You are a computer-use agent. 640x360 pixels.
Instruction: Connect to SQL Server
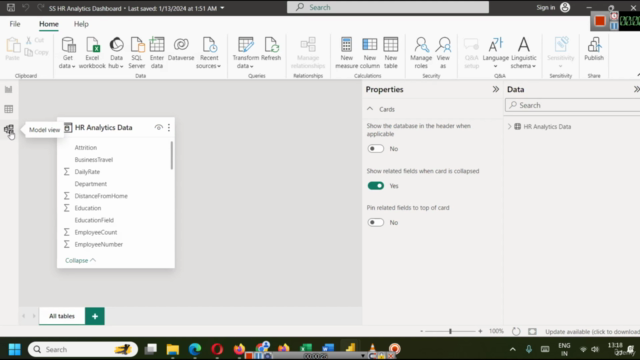[137, 53]
